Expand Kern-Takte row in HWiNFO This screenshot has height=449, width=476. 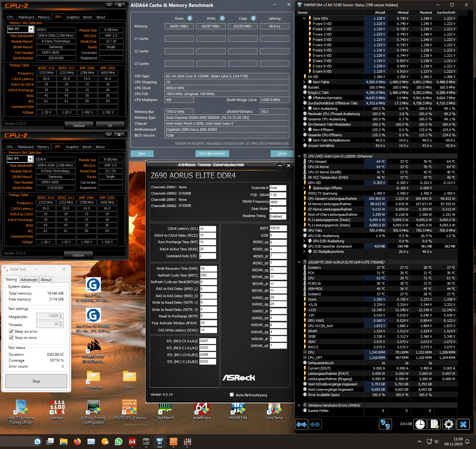click(304, 82)
